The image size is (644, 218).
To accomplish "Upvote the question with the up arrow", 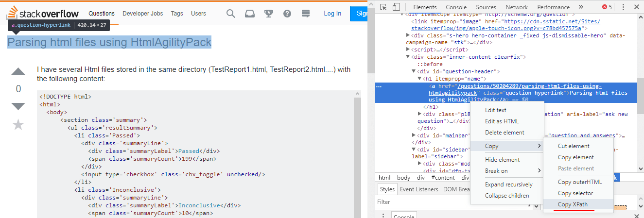I will tap(18, 72).
